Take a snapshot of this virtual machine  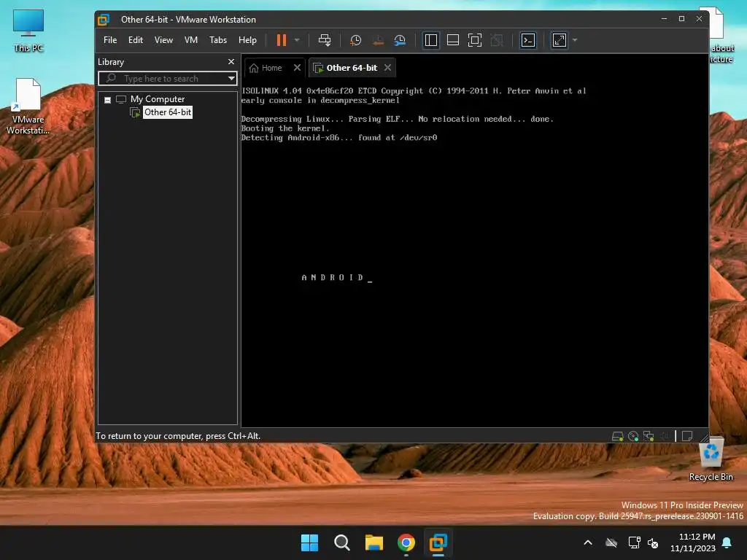pos(355,40)
